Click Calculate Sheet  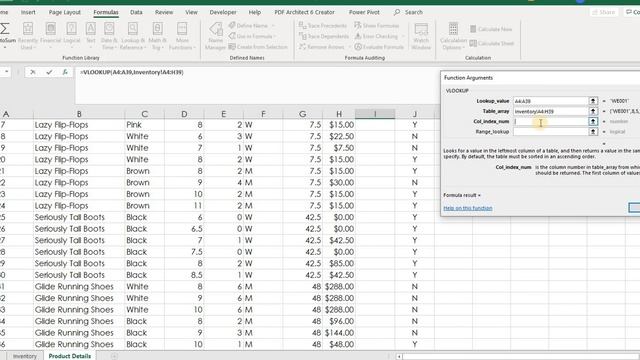coord(491,43)
